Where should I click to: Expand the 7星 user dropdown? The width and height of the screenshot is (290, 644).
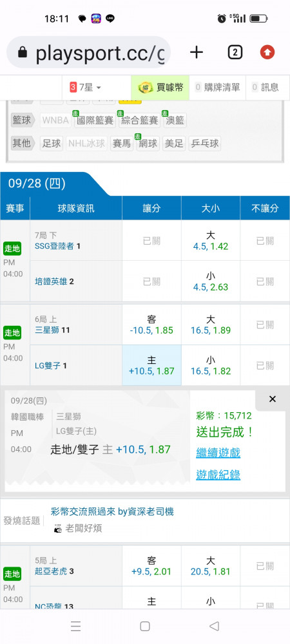point(86,87)
